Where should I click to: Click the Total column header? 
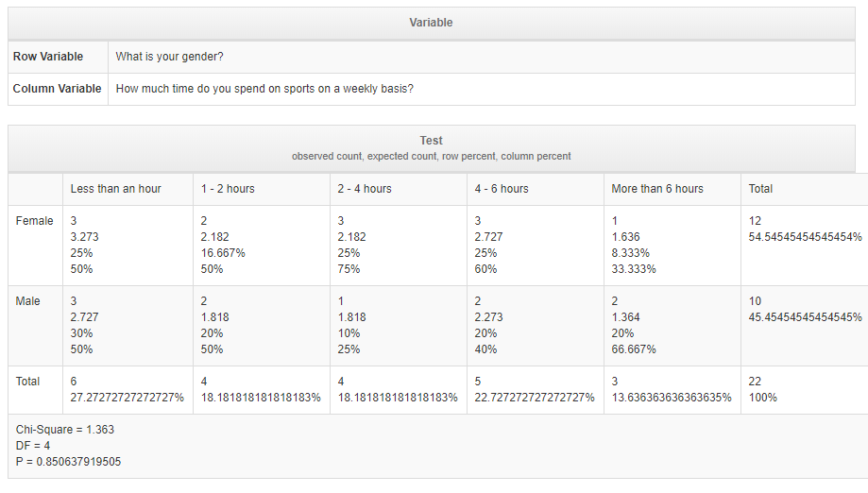pyautogui.click(x=805, y=189)
